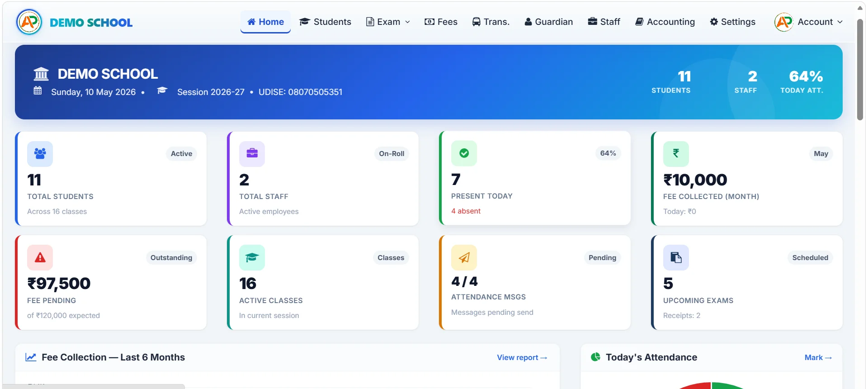Click the document icon on Upcoming Exams card

(x=676, y=257)
